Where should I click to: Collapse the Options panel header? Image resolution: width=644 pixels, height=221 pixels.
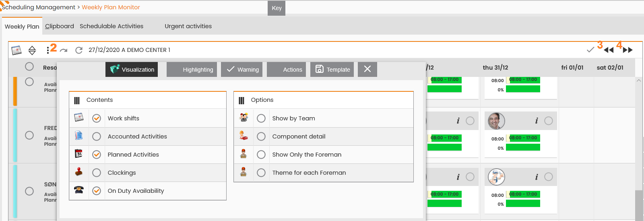coord(324,100)
